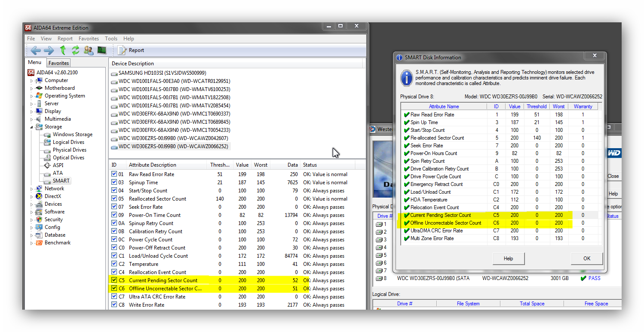The width and height of the screenshot is (644, 332).
Task: Select the SMART page in Storage tree
Action: click(61, 181)
